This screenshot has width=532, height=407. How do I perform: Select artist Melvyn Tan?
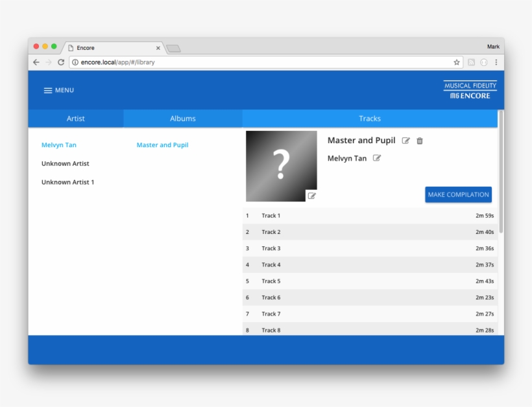coord(59,145)
